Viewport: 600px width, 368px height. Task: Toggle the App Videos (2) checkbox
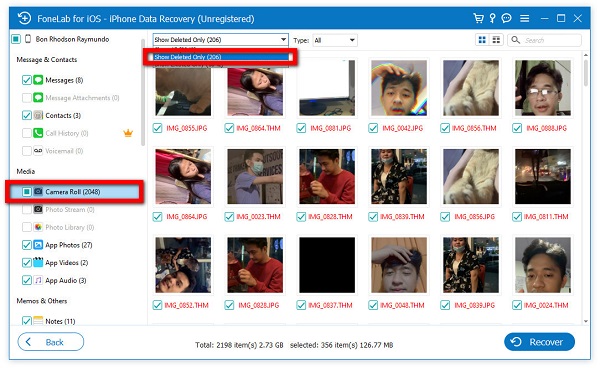pyautogui.click(x=26, y=262)
